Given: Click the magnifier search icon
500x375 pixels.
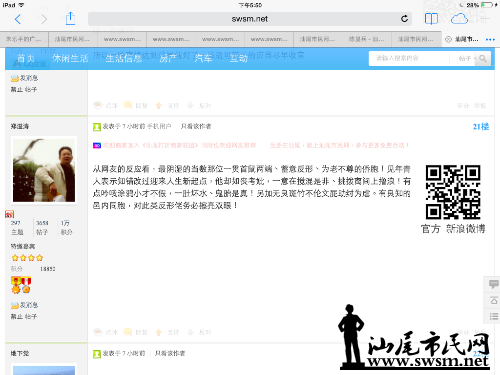Looking at the screenshot, I should (x=482, y=58).
